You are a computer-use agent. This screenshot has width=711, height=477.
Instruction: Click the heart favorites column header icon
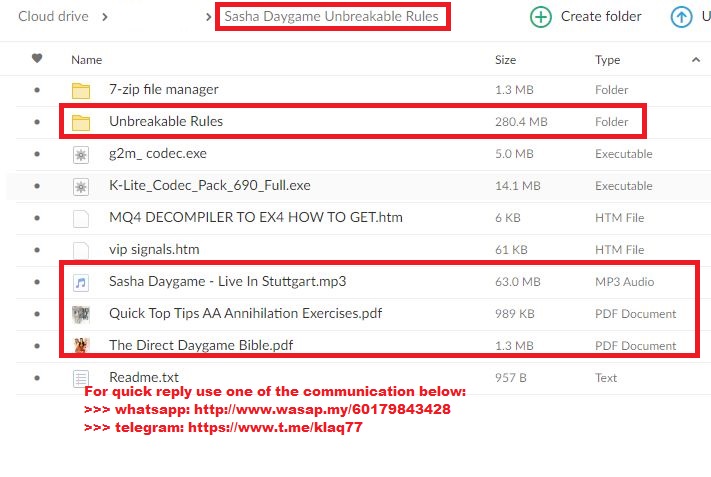point(37,58)
